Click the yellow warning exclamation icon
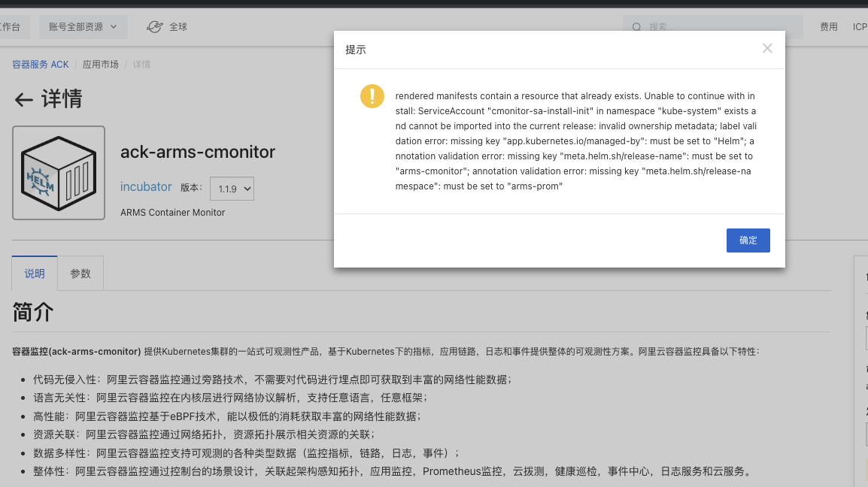The width and height of the screenshot is (868, 487). (x=372, y=96)
